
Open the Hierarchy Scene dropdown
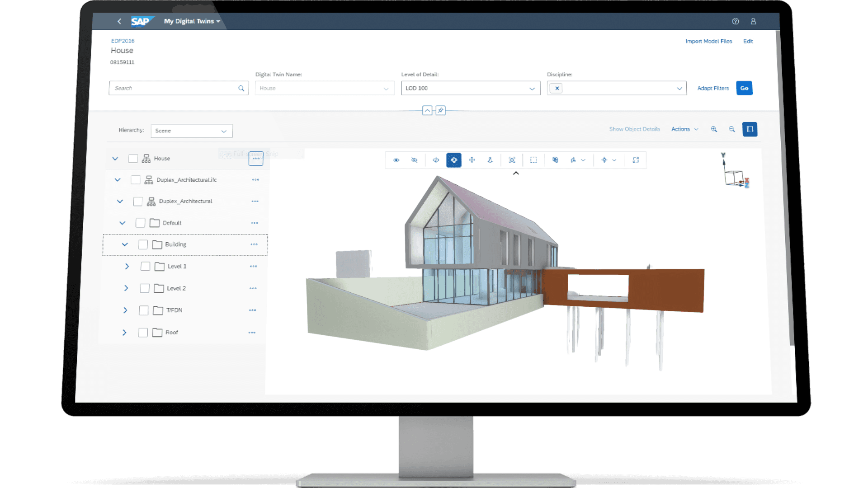coord(223,131)
